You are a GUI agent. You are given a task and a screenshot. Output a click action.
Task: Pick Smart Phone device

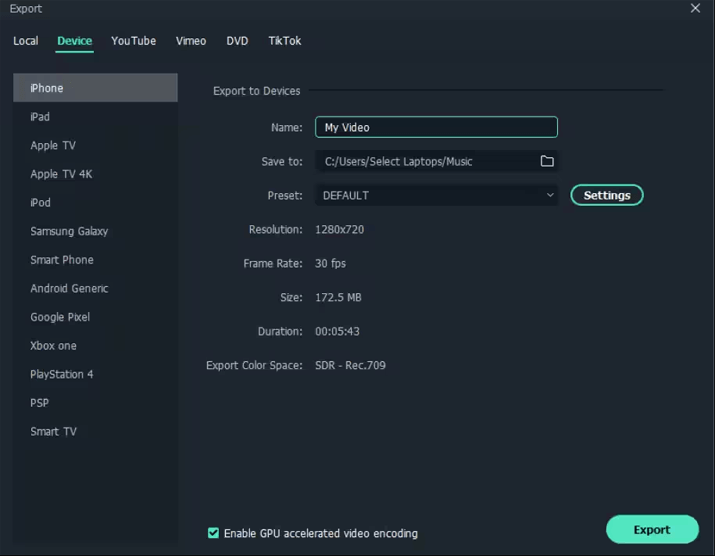pos(95,260)
